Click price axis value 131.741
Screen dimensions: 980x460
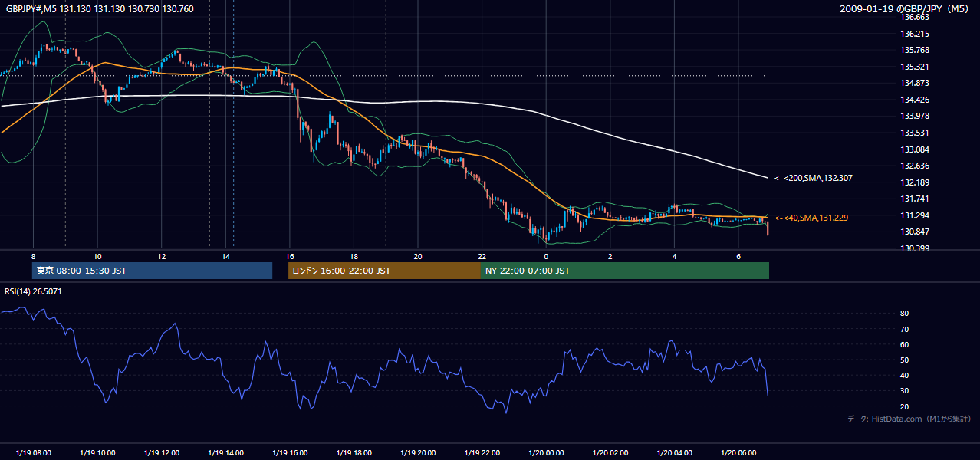point(914,199)
